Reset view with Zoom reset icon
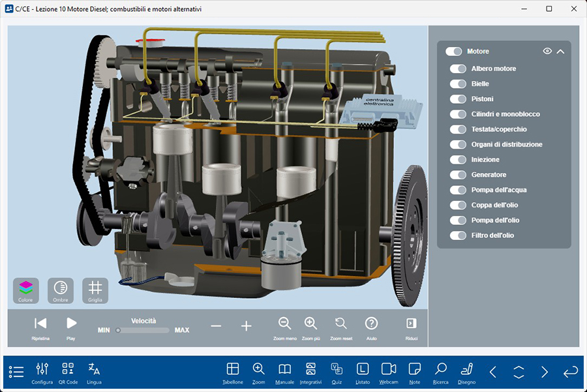The image size is (587, 392). (x=340, y=324)
